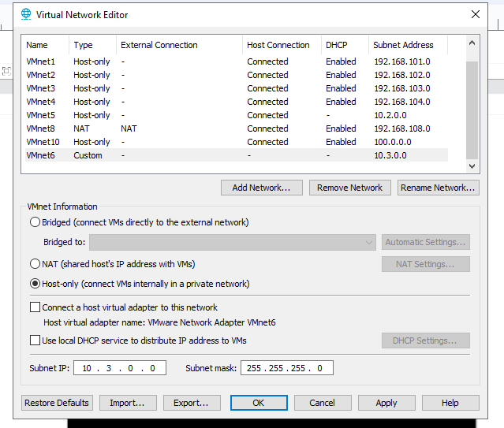Click the Remove Network button
The height and width of the screenshot is (428, 504).
click(349, 188)
